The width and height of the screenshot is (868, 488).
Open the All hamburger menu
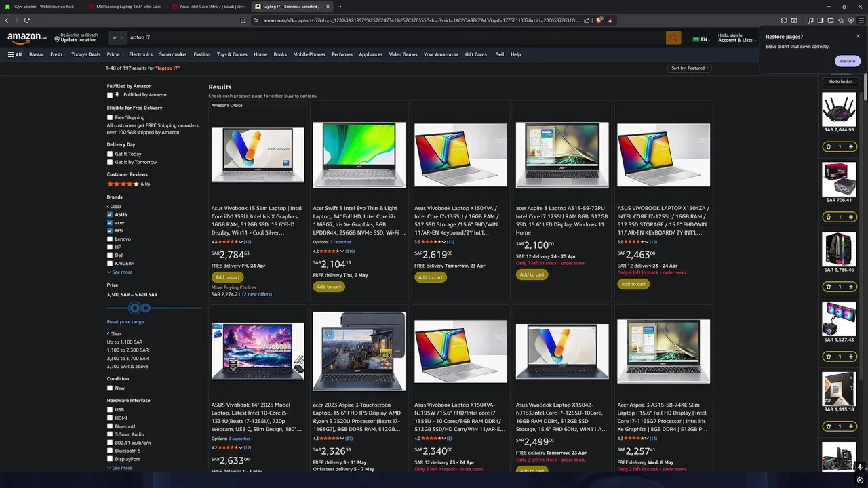point(15,54)
